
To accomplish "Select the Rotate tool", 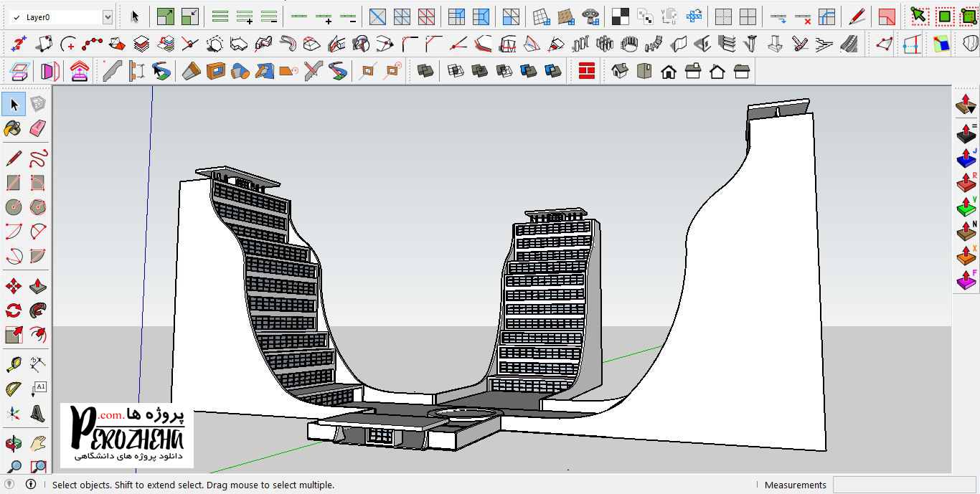I will (13, 310).
